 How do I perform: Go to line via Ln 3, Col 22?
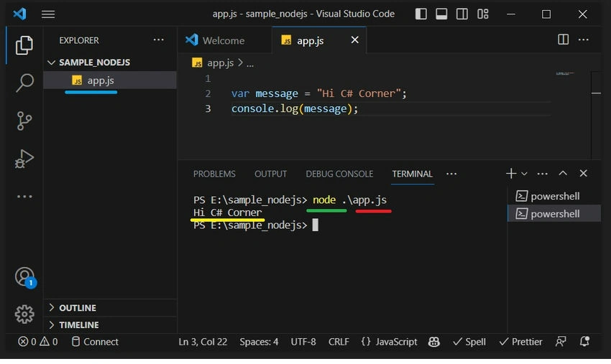coord(203,342)
